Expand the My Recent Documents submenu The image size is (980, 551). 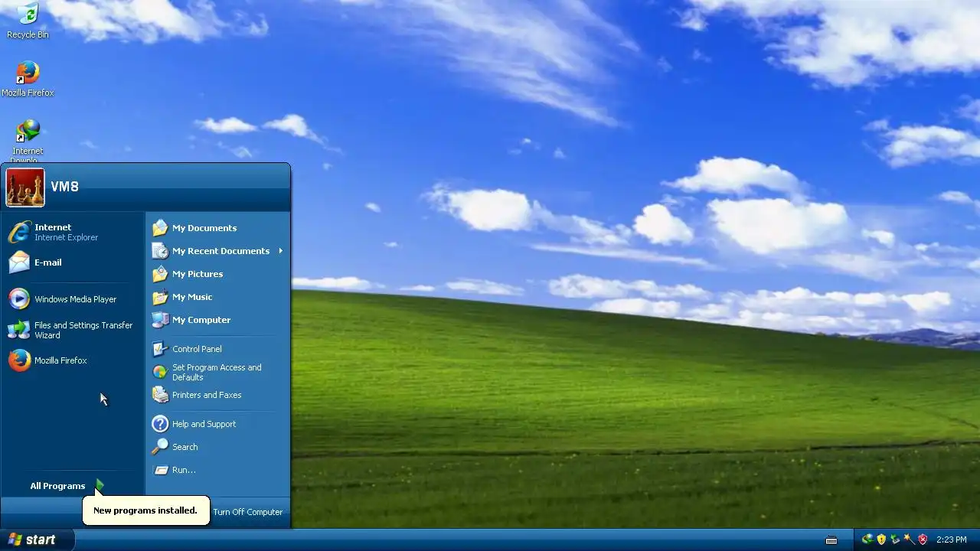[x=217, y=251]
